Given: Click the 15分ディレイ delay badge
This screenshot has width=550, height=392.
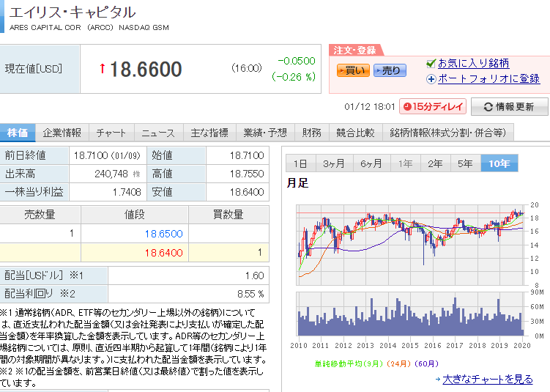Looking at the screenshot, I should [433, 106].
